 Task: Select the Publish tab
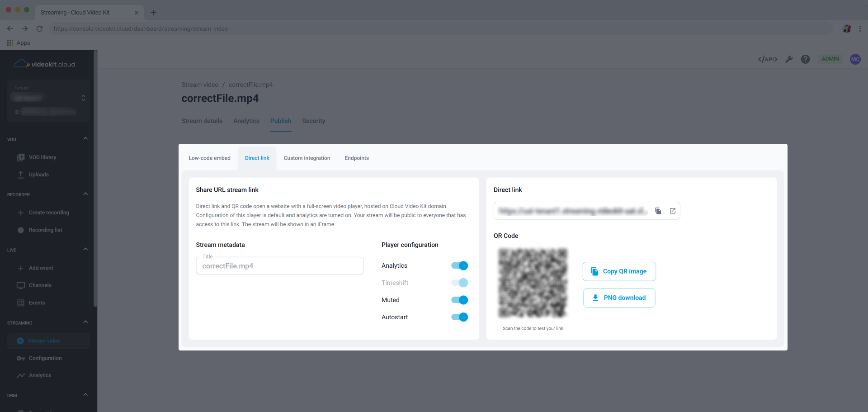pyautogui.click(x=281, y=121)
